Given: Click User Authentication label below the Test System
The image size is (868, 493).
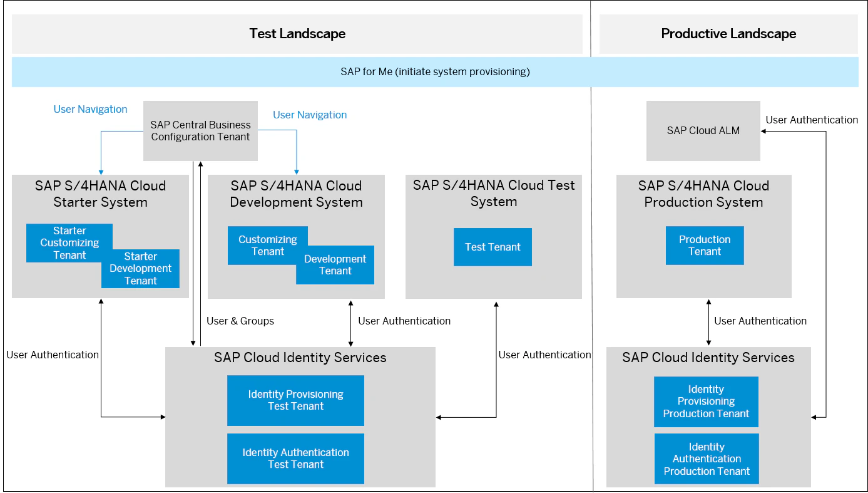Looking at the screenshot, I should (x=544, y=355).
